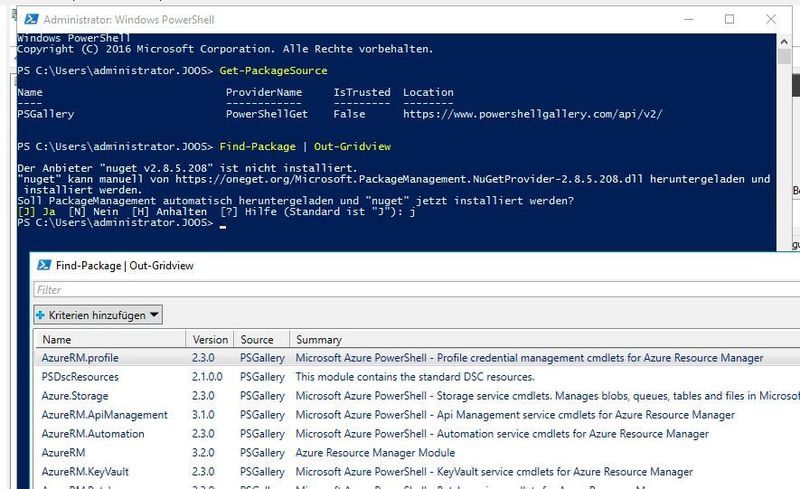Sort the grid by Summary column header
Image resolution: width=800 pixels, height=489 pixels.
[545, 339]
